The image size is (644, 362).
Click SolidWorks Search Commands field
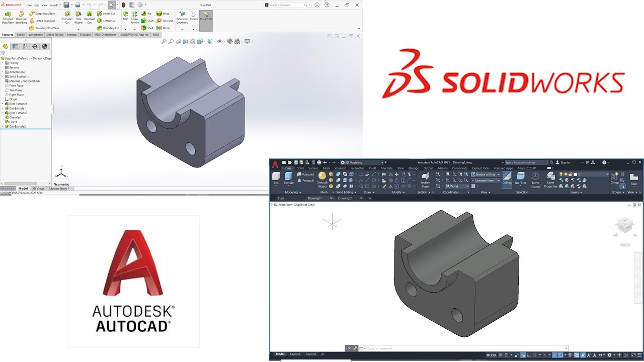[x=287, y=5]
